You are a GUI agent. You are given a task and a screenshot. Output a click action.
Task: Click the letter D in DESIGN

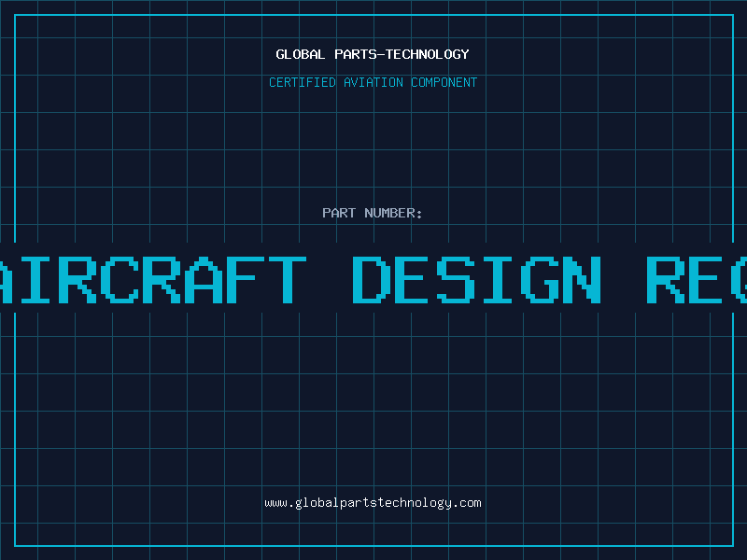click(371, 279)
